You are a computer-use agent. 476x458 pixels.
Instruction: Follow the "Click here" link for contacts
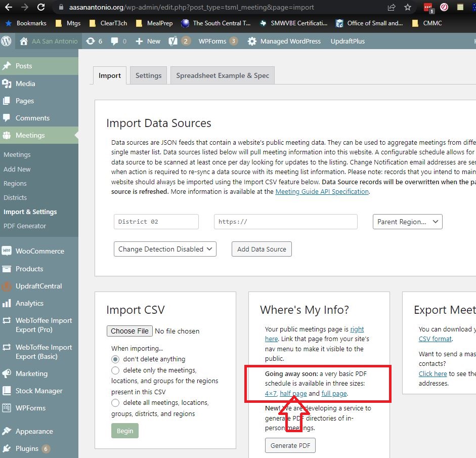pos(432,373)
